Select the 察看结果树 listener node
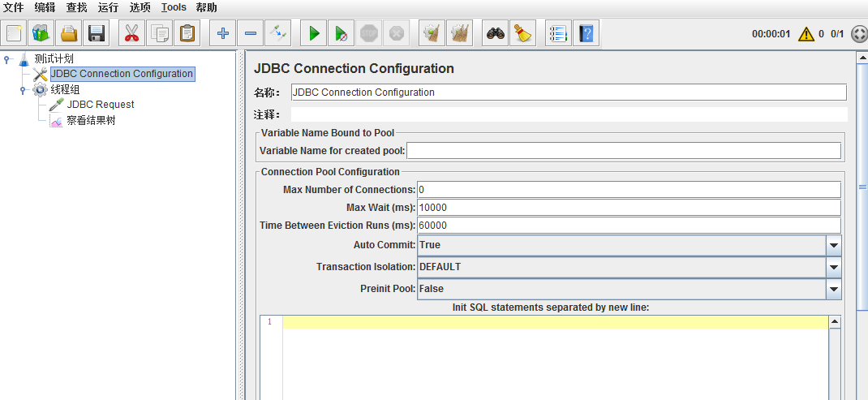Viewport: 868px width, 400px height. pyautogui.click(x=91, y=120)
